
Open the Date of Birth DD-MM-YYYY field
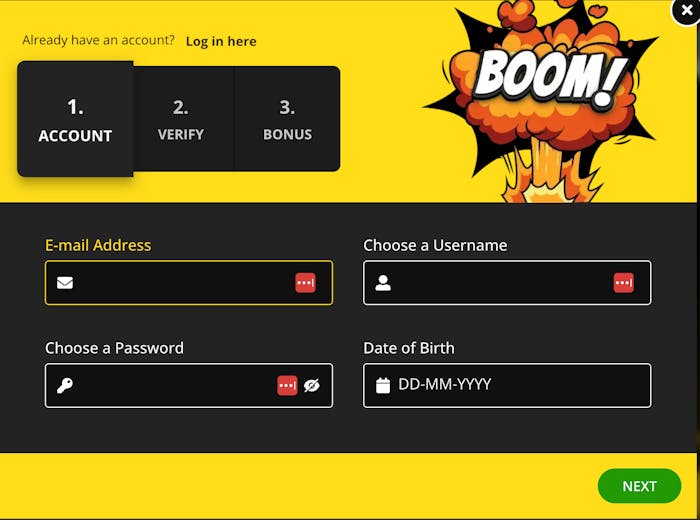515,385
